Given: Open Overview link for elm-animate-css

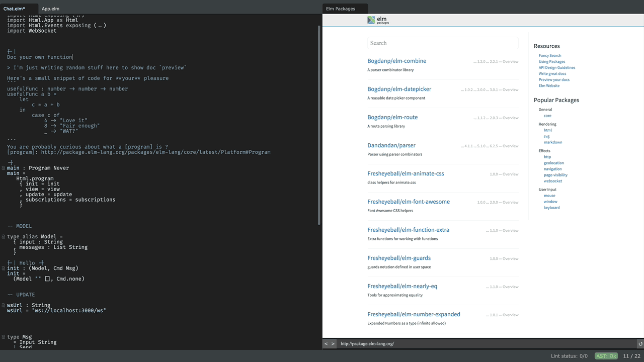Looking at the screenshot, I should [510, 174].
